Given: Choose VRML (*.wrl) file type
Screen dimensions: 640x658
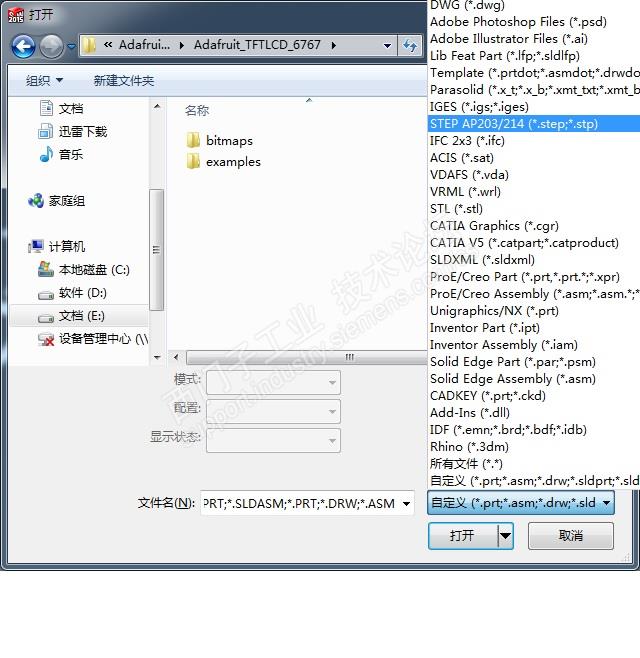Looking at the screenshot, I should [x=533, y=192].
